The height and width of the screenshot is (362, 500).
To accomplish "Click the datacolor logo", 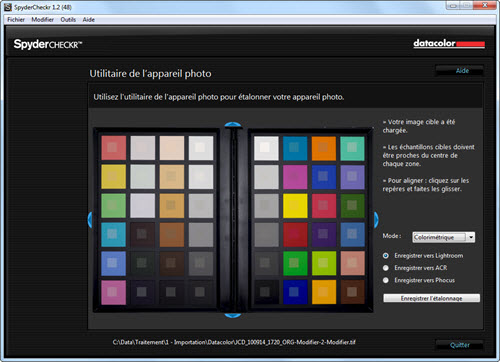I will point(449,44).
